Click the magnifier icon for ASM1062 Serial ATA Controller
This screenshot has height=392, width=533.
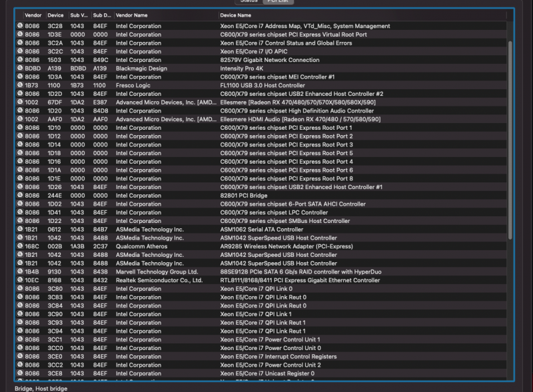pyautogui.click(x=20, y=229)
